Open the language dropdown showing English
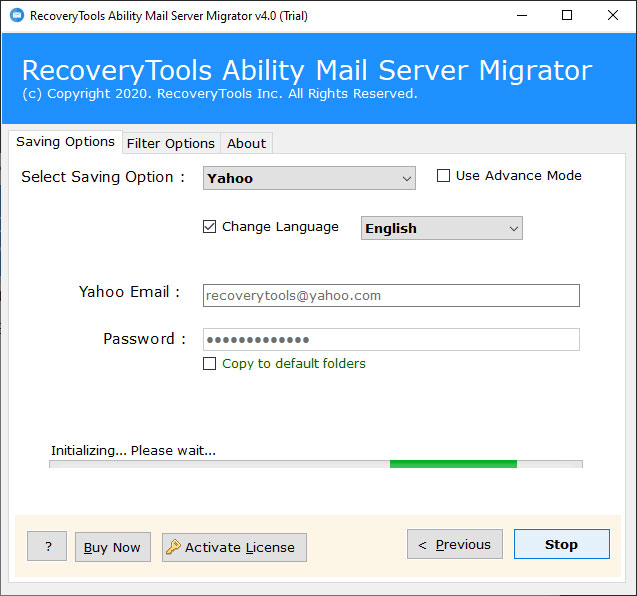Image resolution: width=637 pixels, height=596 pixels. (x=442, y=228)
